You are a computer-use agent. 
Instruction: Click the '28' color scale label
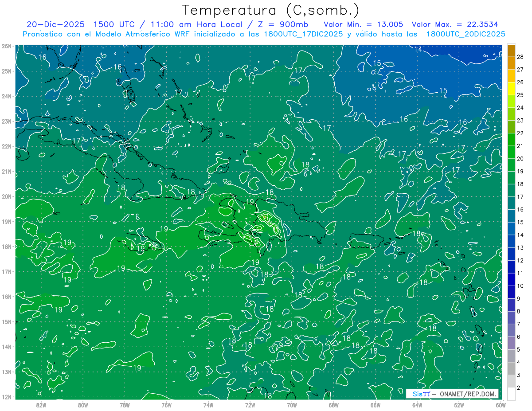(520, 57)
